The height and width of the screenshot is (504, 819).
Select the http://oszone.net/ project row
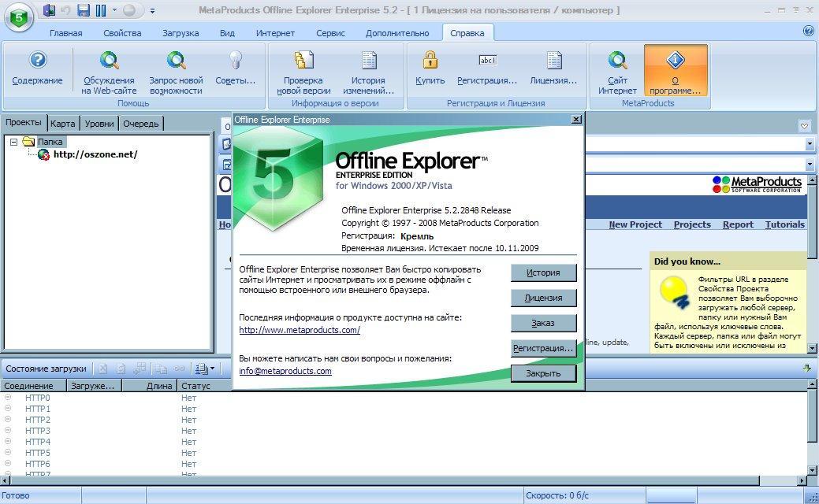point(95,154)
